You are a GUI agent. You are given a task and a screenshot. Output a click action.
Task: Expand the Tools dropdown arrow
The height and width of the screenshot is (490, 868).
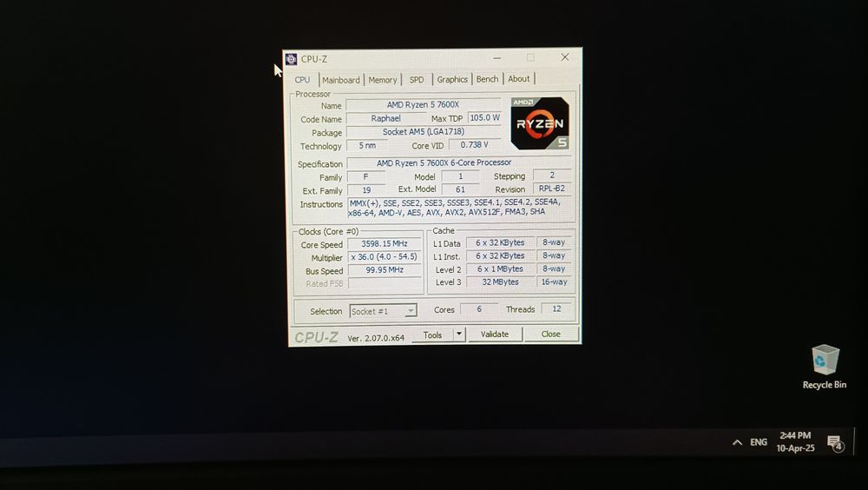(x=459, y=334)
